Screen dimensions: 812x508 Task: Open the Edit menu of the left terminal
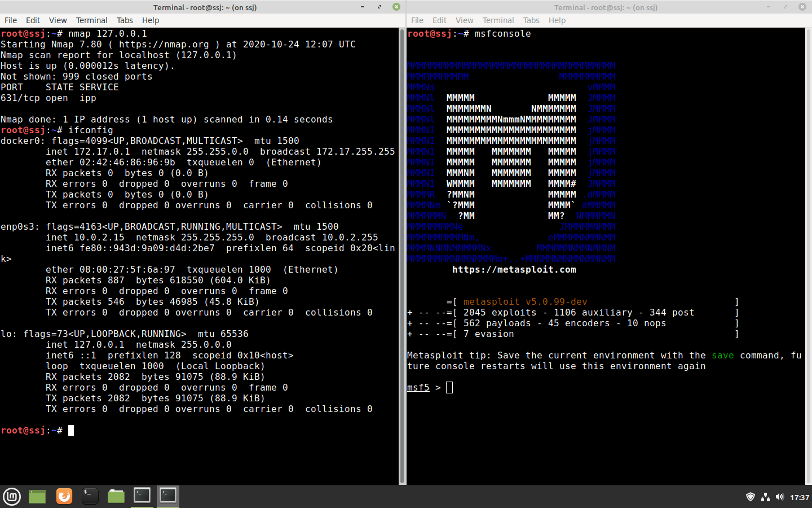[32, 20]
